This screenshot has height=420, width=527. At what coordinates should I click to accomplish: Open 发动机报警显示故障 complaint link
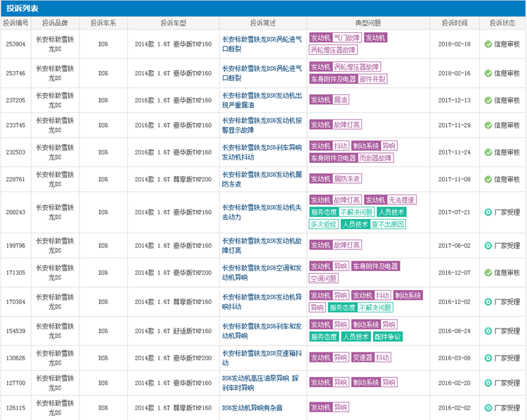(x=262, y=125)
